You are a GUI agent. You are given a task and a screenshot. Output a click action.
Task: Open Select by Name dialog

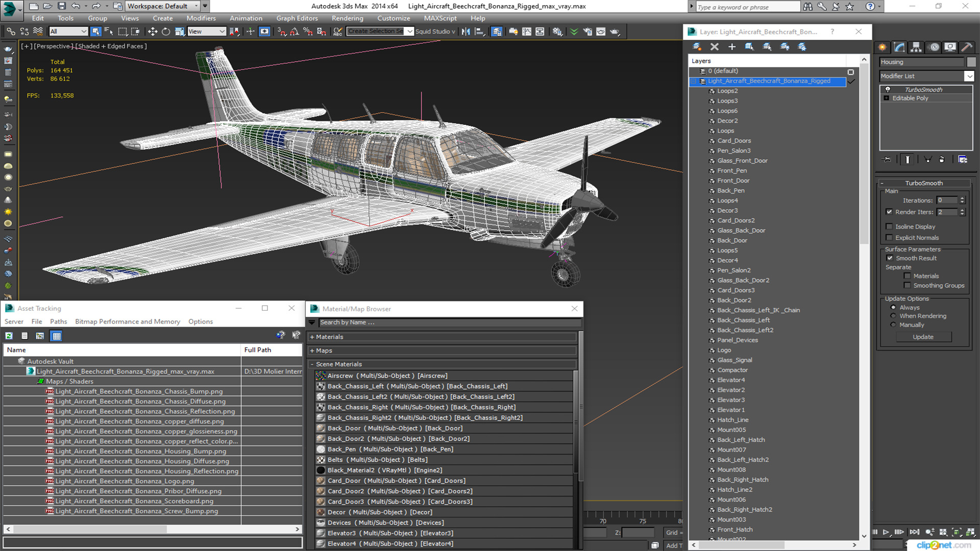click(x=109, y=32)
